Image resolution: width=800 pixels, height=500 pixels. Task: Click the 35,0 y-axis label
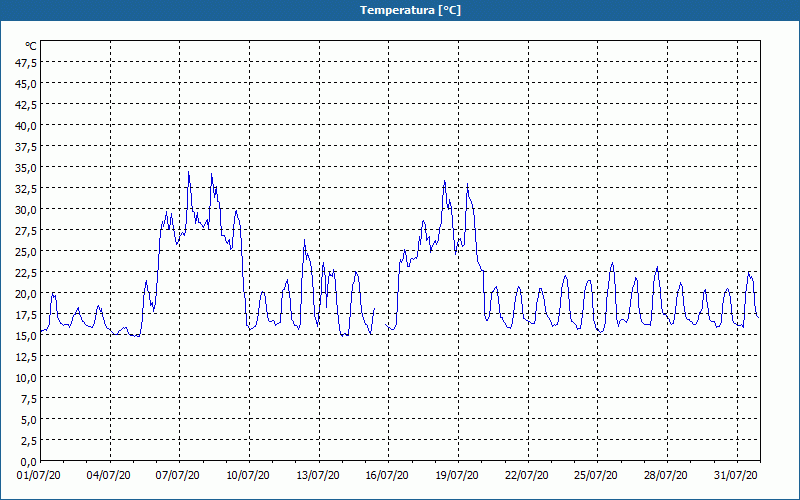pos(27,168)
